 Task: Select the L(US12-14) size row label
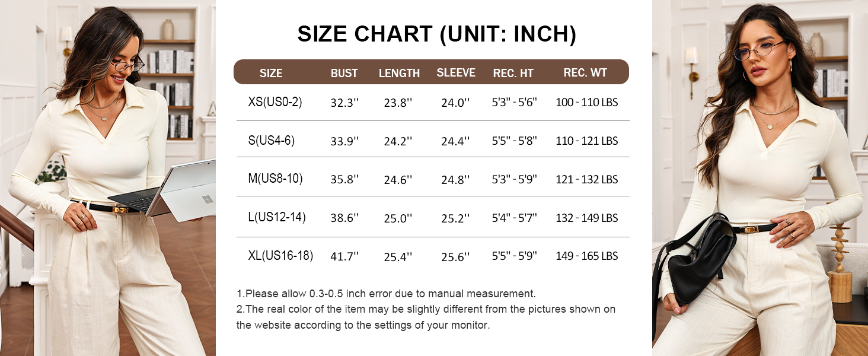point(277,217)
